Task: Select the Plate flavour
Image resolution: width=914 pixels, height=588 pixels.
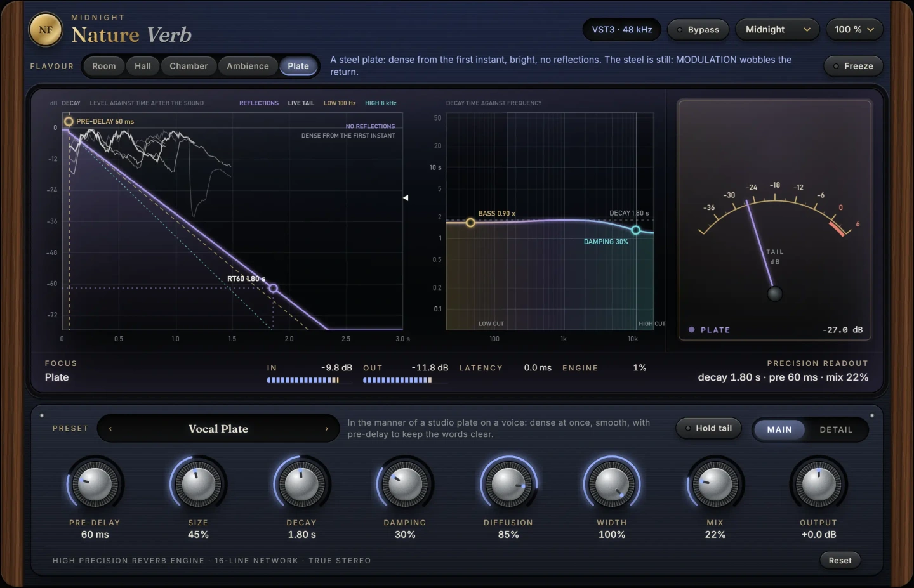Action: pos(298,66)
